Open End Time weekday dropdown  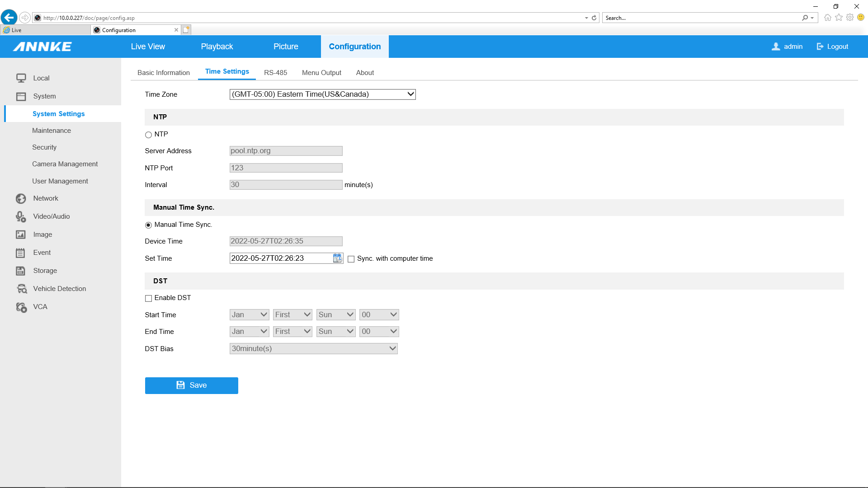336,332
